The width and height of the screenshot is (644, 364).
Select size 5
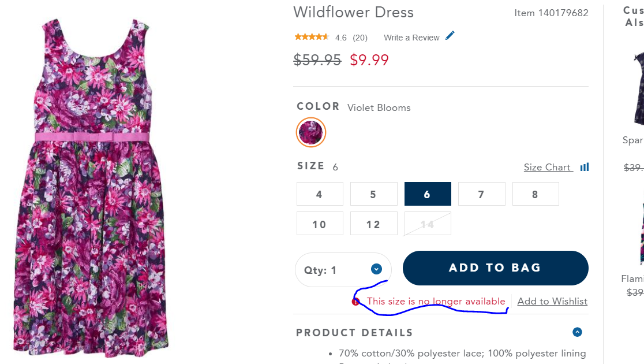point(373,194)
